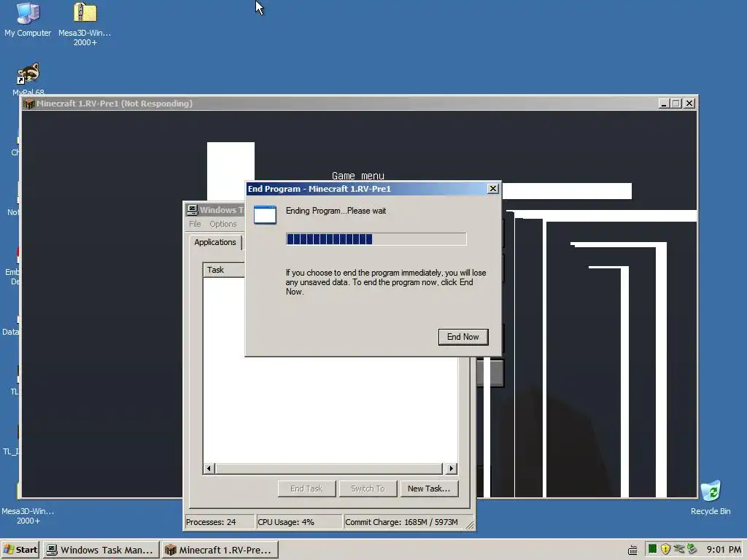Click Commit Charge: 1685M / 5973M text
Viewport: 747px width, 560px height.
[402, 522]
